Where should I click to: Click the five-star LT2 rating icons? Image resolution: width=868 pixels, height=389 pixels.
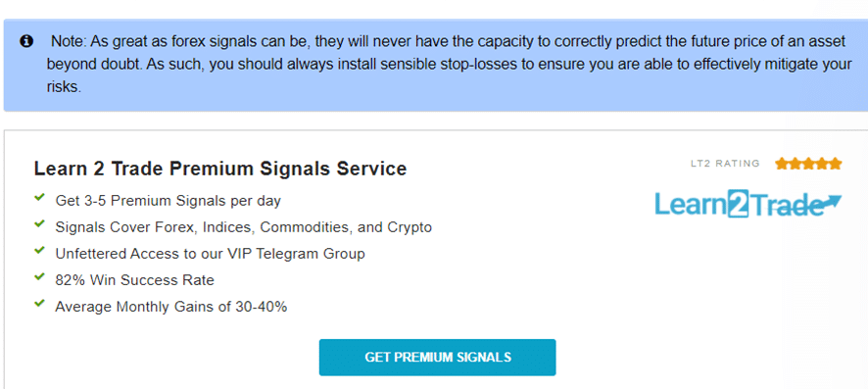808,164
